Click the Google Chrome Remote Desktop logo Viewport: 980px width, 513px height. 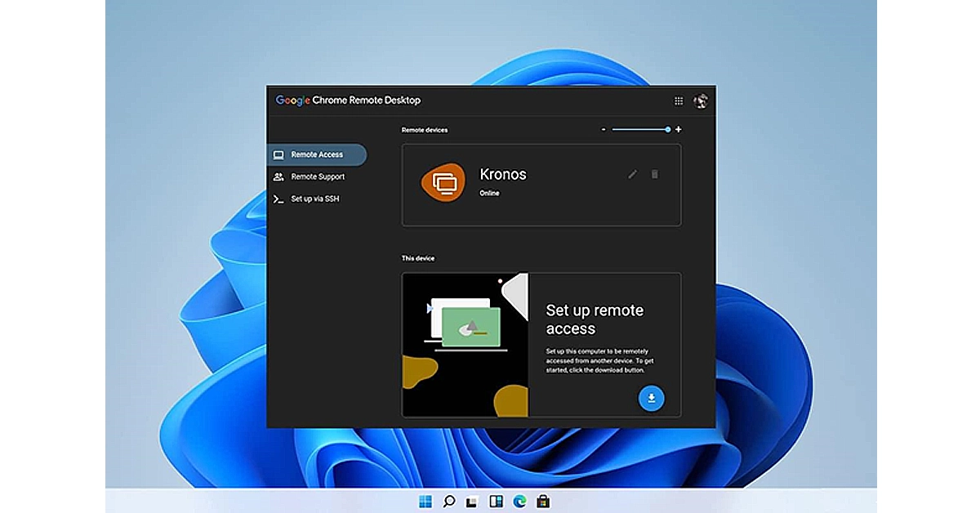pyautogui.click(x=348, y=100)
